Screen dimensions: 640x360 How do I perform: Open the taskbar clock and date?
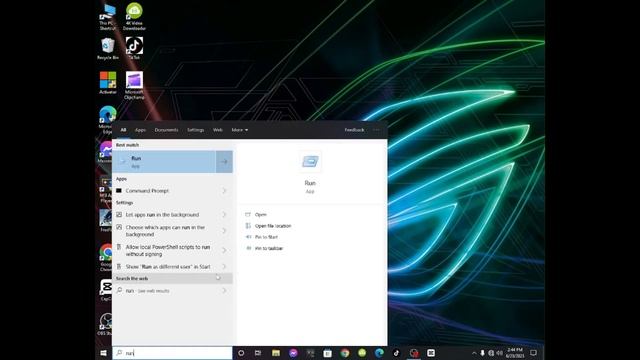[x=515, y=353]
